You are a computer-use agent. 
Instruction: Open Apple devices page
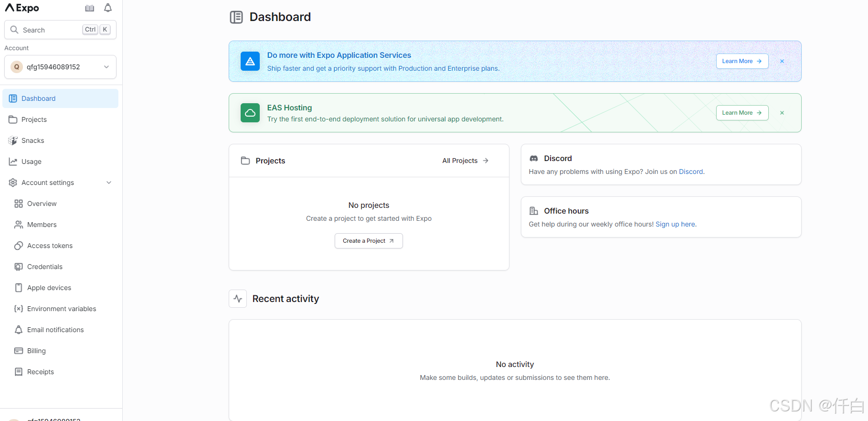[60, 288]
